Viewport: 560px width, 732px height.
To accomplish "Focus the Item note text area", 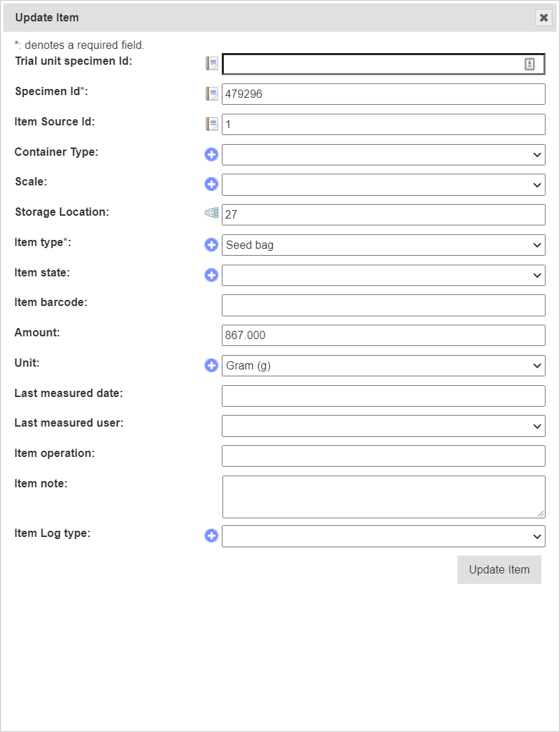I will click(x=383, y=496).
